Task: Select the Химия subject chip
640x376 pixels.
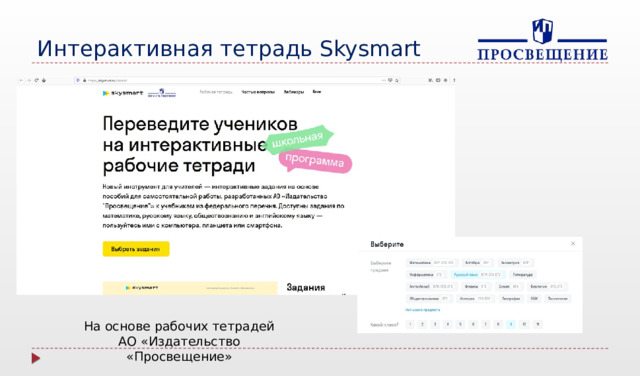Action: (x=508, y=286)
